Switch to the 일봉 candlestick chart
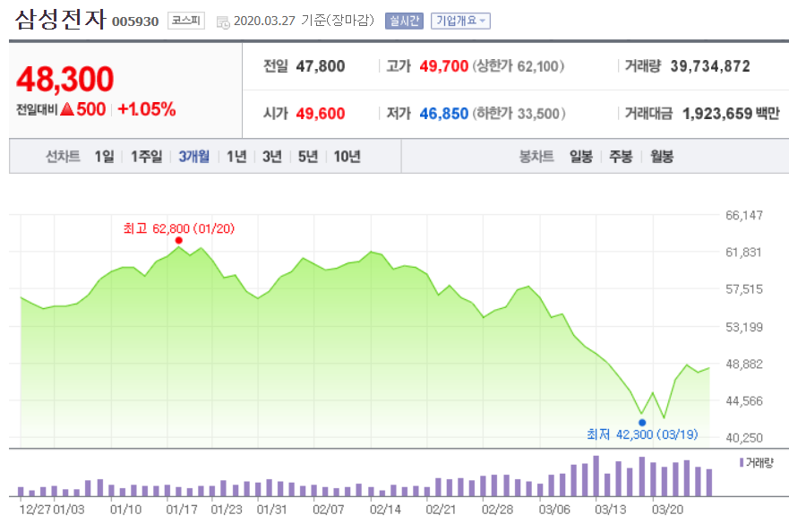Image resolution: width=789 pixels, height=532 pixels. point(580,157)
